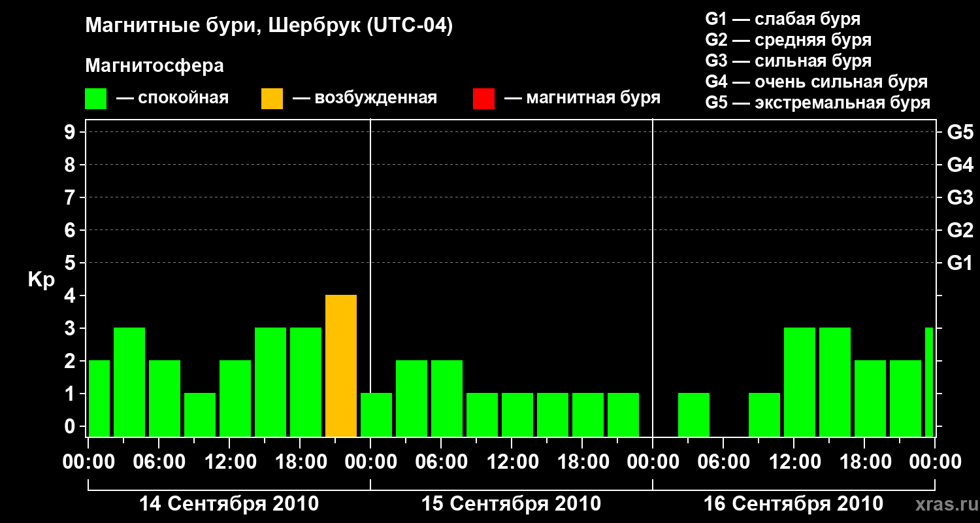
Task: Click the '15 Сентября 2010' date label
Action: [512, 504]
